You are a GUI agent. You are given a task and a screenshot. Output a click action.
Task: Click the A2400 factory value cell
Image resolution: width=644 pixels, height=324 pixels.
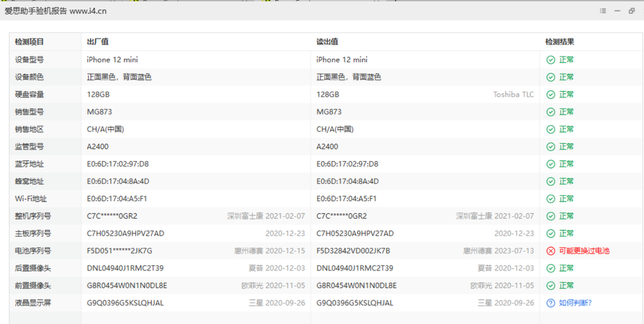pyautogui.click(x=98, y=147)
